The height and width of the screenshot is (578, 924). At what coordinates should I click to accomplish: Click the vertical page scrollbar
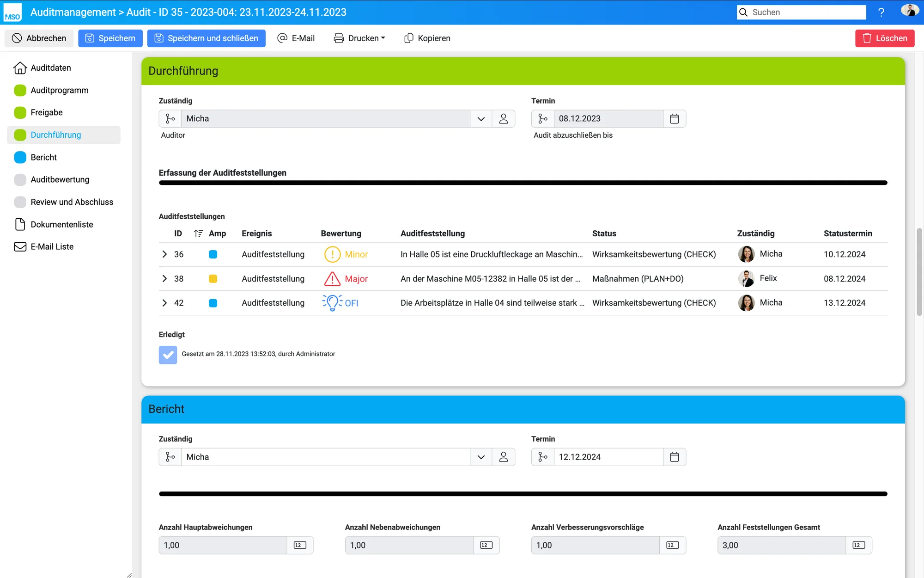919,272
